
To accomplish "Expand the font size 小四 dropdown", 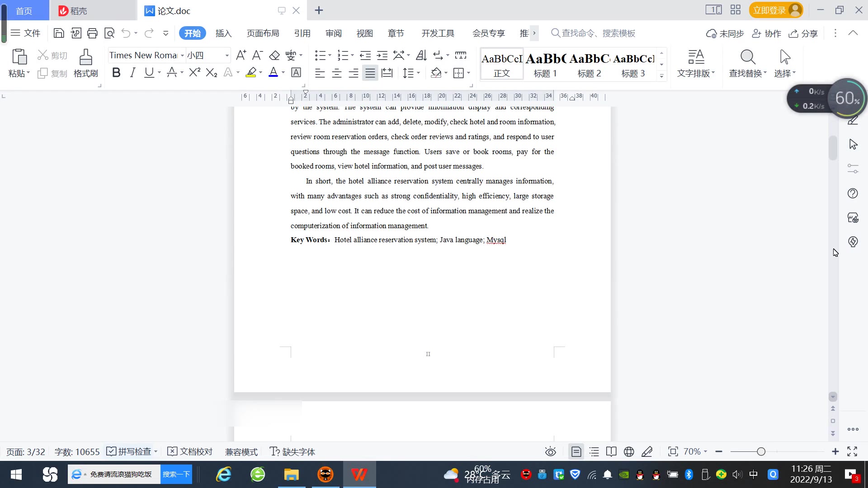I will pos(227,55).
